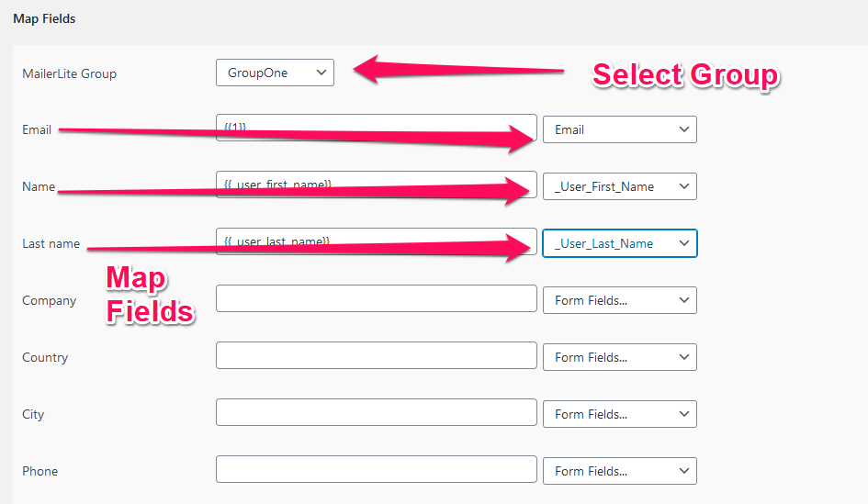Open the Email form field dropdown
This screenshot has width=868, height=504.
(619, 129)
